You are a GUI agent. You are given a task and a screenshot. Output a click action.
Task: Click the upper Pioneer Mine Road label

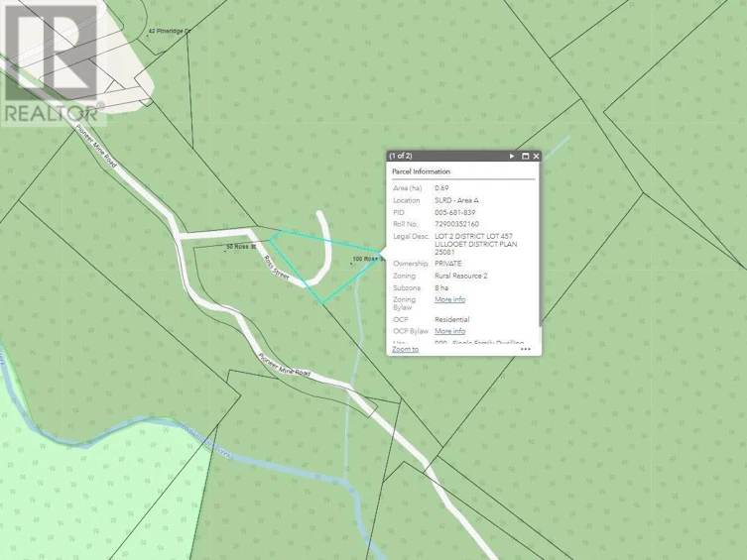(96, 146)
